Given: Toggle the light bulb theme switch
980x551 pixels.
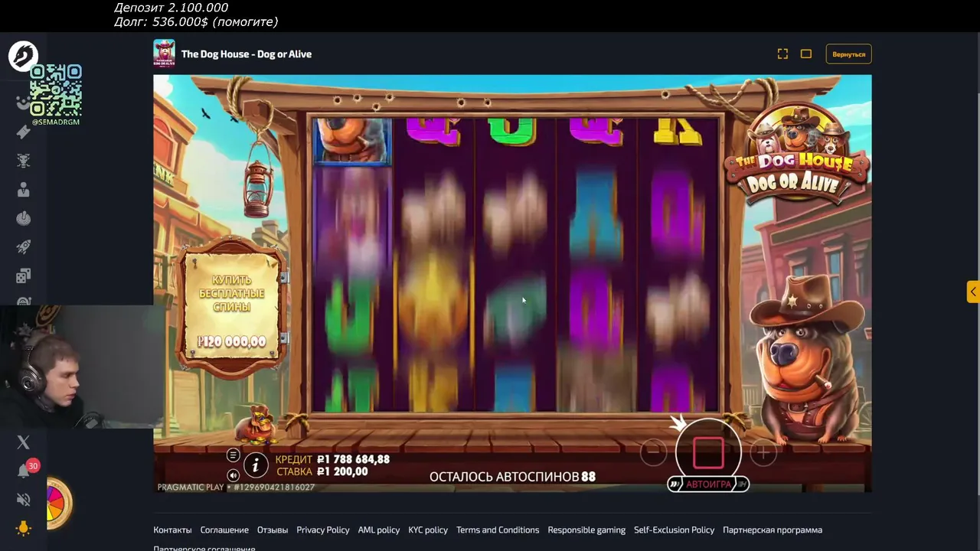Looking at the screenshot, I should (23, 528).
